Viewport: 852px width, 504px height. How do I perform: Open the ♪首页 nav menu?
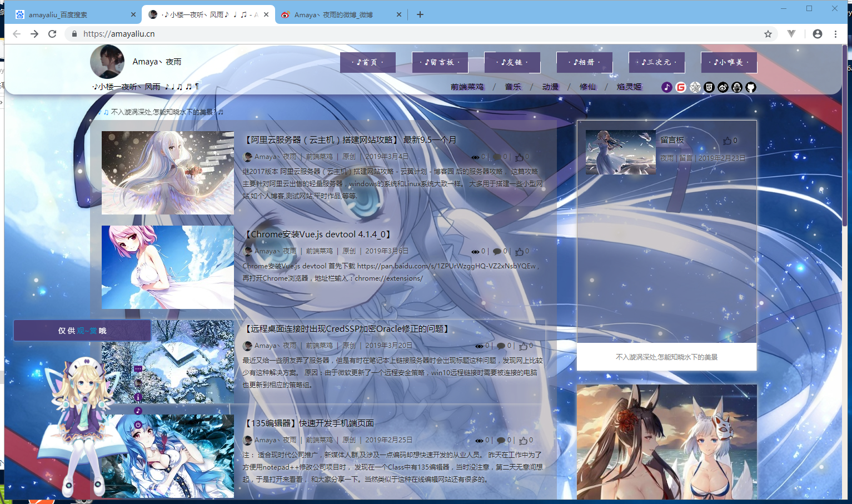tap(368, 62)
